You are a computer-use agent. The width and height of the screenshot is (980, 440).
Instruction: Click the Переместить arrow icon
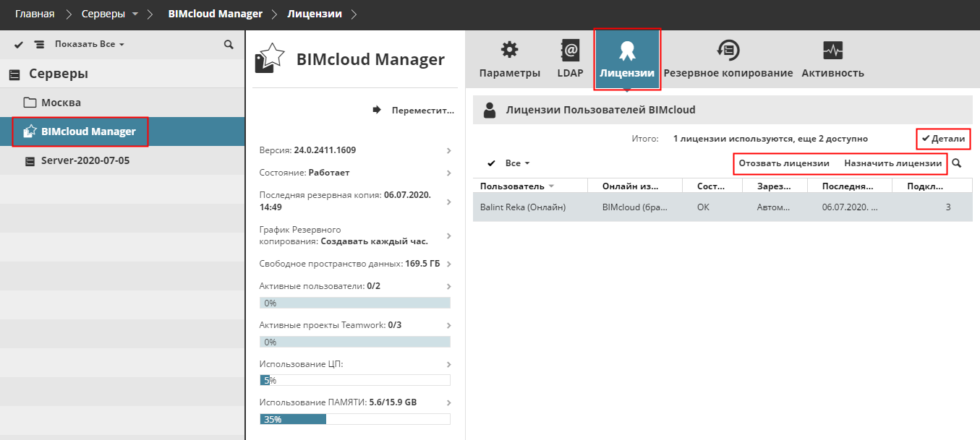[x=376, y=111]
